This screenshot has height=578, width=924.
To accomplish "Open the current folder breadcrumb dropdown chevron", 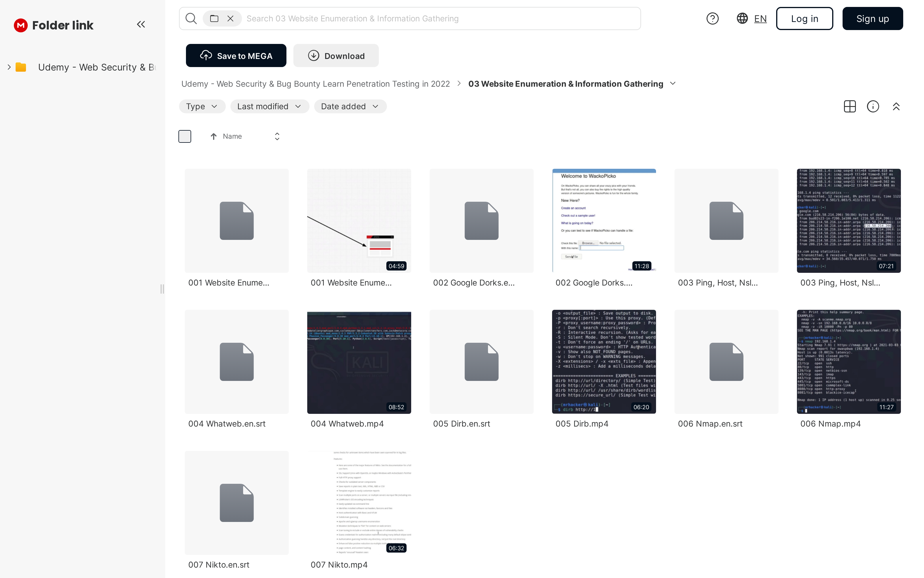I will pyautogui.click(x=673, y=84).
